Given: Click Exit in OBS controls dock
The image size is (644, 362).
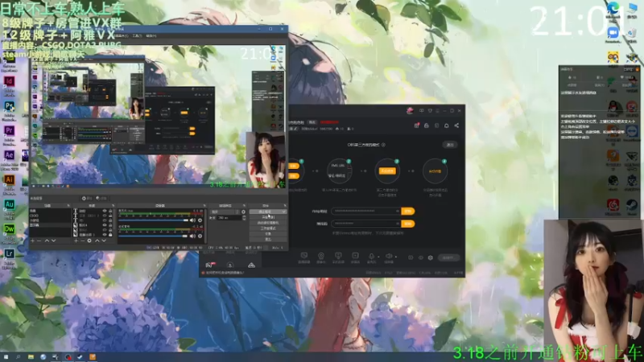Looking at the screenshot, I should (268, 239).
